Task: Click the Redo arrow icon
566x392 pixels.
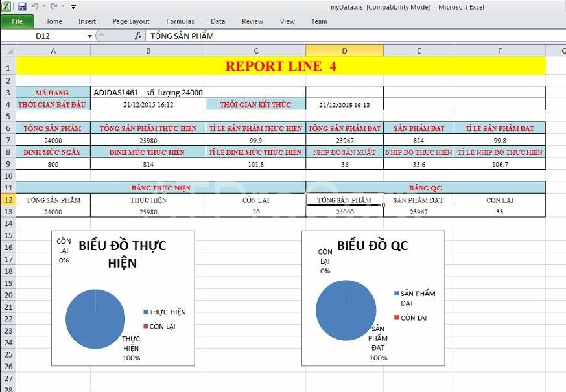Action: [x=53, y=6]
